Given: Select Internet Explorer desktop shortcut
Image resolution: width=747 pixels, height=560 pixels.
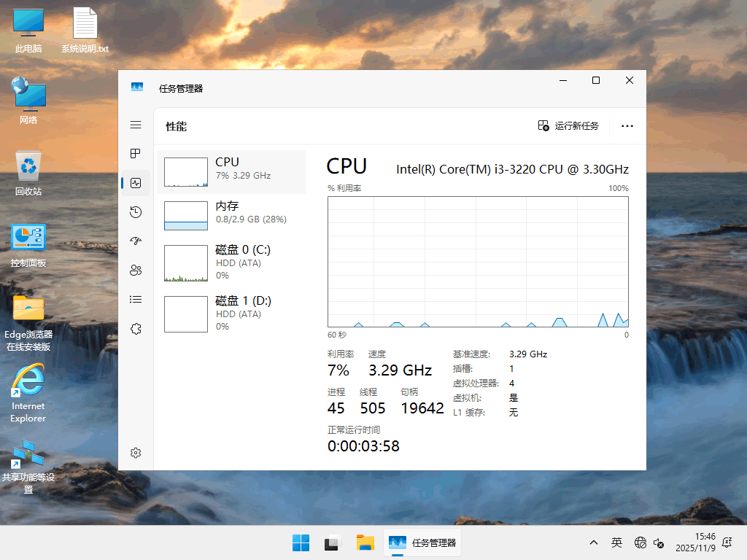Looking at the screenshot, I should tap(28, 393).
